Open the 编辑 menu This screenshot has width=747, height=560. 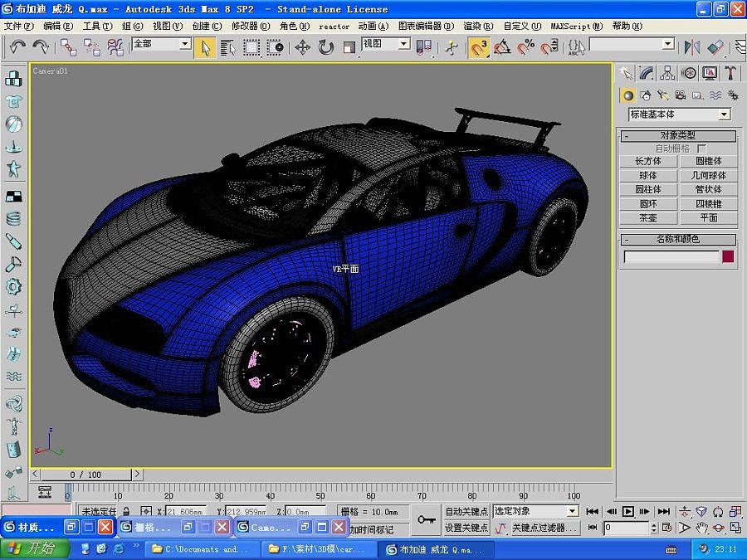(x=58, y=27)
